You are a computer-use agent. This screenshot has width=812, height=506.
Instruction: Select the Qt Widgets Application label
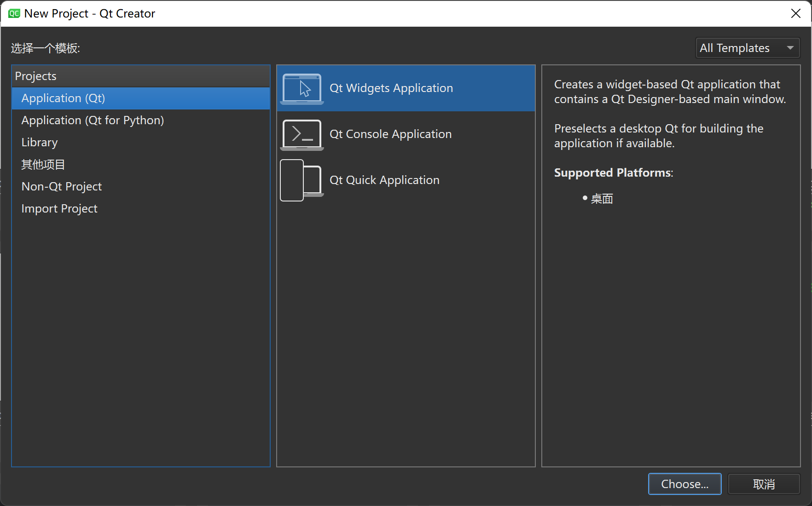click(x=391, y=88)
